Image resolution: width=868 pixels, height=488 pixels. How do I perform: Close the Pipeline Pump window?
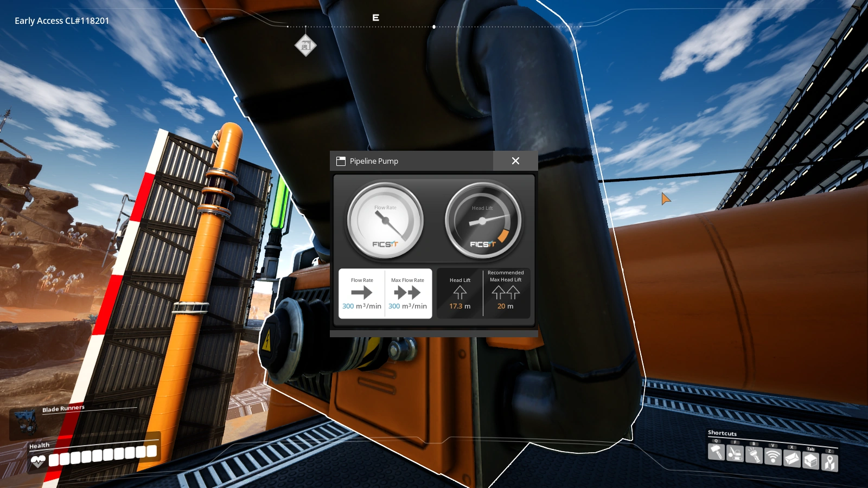tap(515, 161)
